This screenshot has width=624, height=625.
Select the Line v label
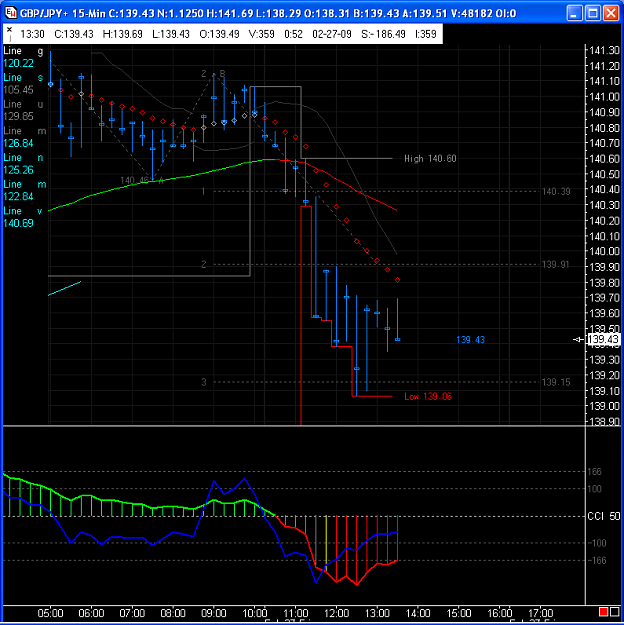tap(23, 211)
